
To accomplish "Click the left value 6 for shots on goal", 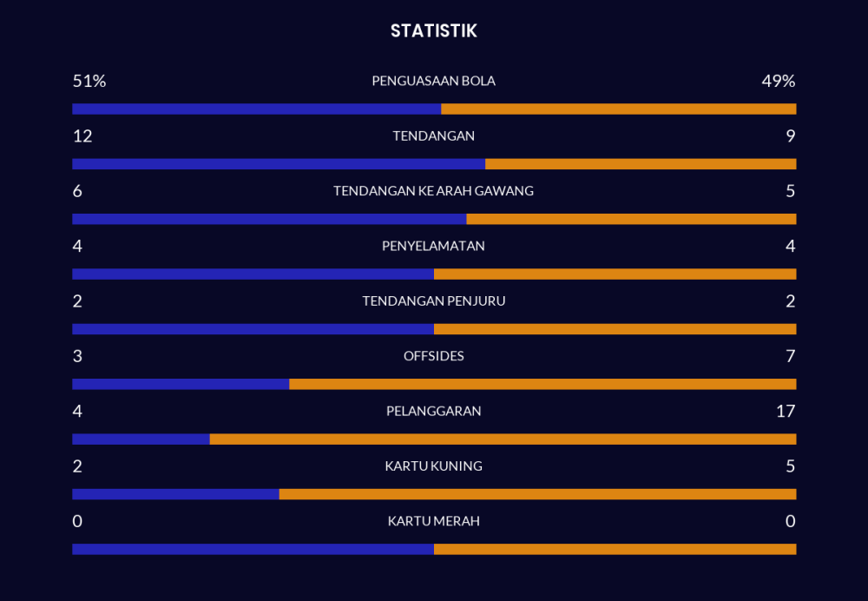I will pos(77,191).
